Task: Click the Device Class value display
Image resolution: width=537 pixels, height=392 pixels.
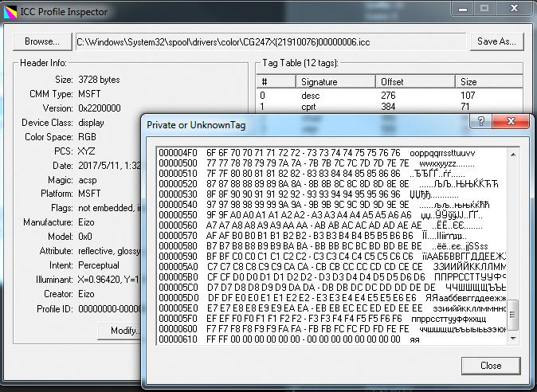Action: 91,123
